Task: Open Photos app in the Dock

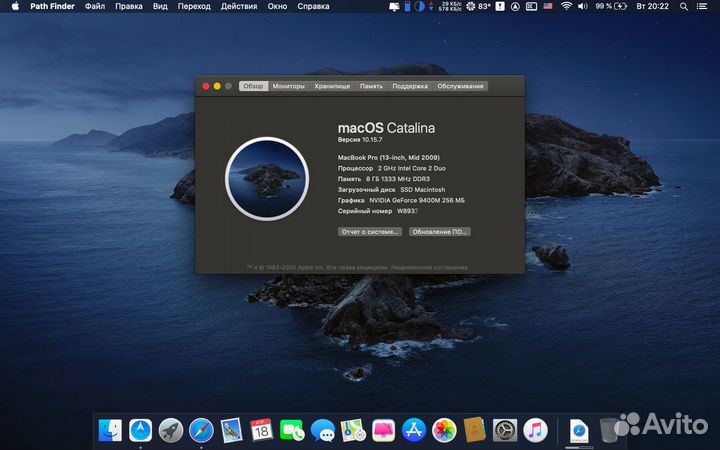Action: pyautogui.click(x=444, y=430)
